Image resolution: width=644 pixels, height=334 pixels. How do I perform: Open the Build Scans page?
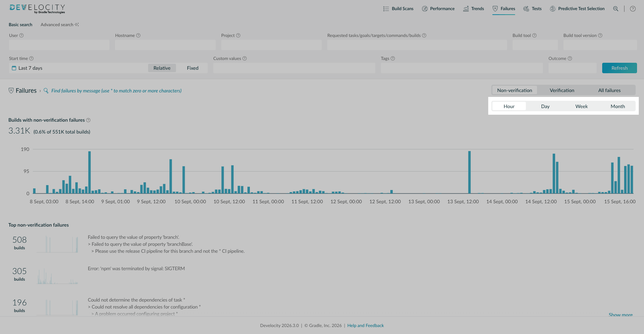[x=398, y=9]
